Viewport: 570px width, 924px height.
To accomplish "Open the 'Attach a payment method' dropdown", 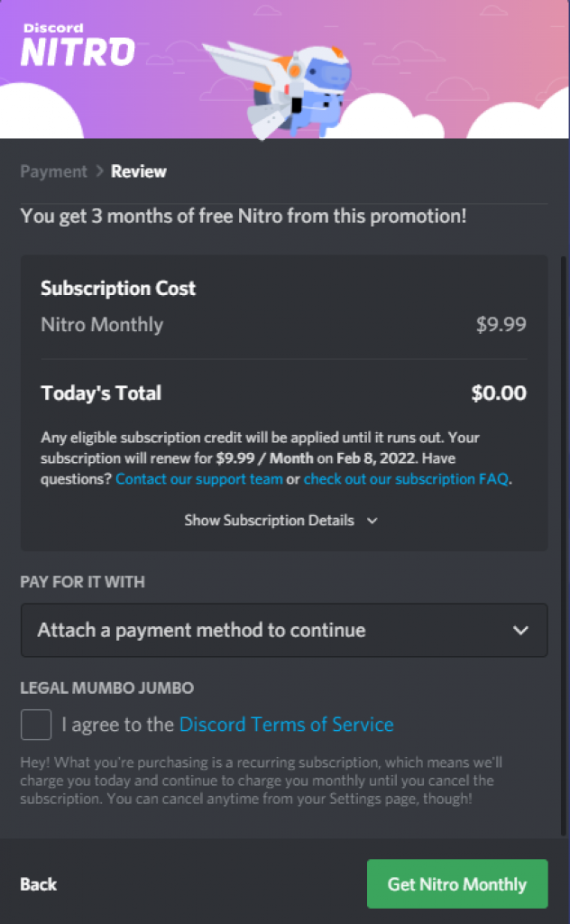I will 283,630.
